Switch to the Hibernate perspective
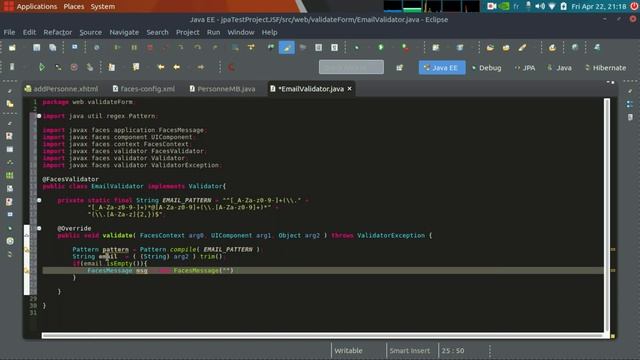The image size is (640, 360). 605,68
